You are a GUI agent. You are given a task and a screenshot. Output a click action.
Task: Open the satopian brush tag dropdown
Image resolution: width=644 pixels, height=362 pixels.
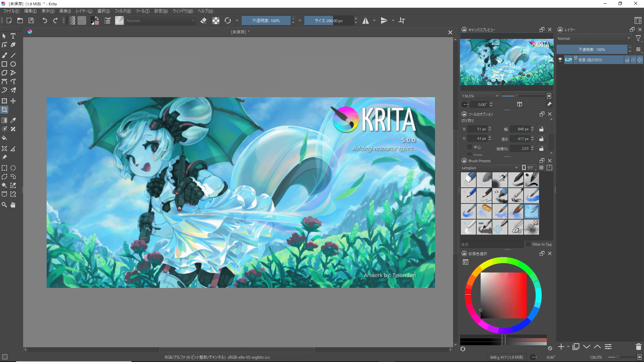(490, 168)
